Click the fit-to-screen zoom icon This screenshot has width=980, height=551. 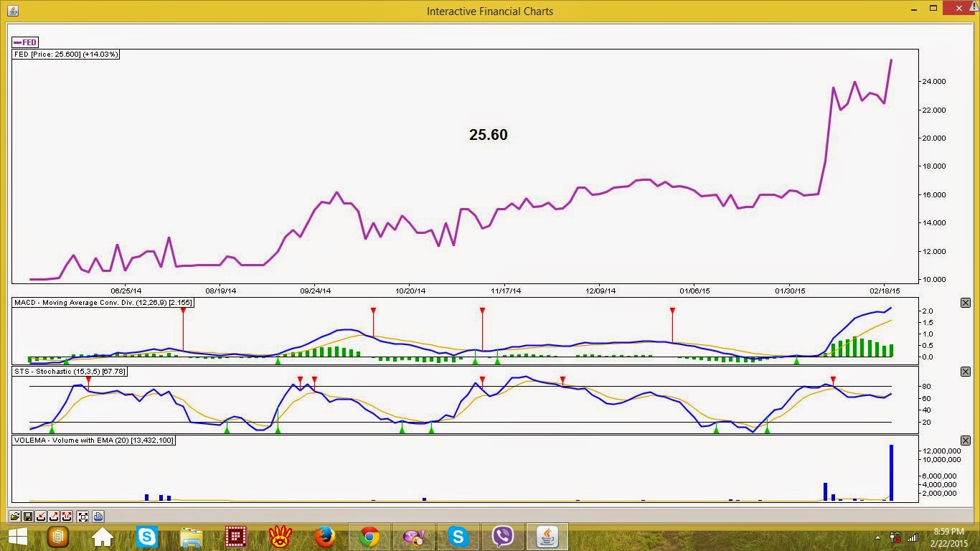pyautogui.click(x=83, y=516)
